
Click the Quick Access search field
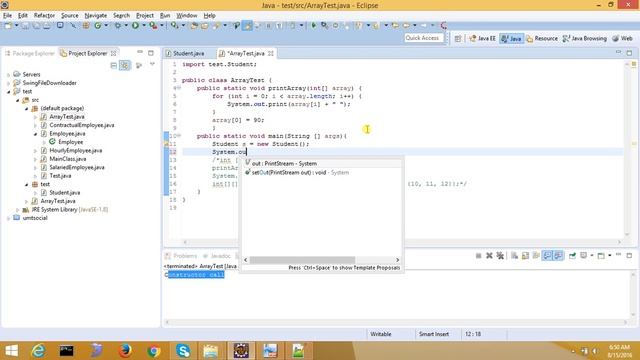[x=423, y=38]
